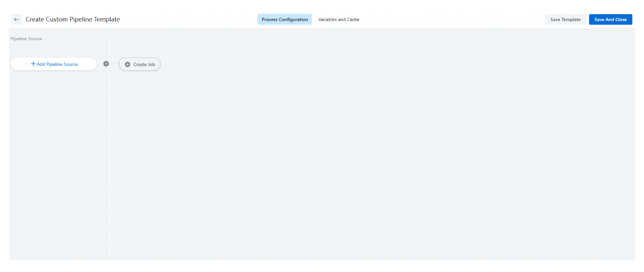The width and height of the screenshot is (644, 272).
Task: Click the plus icon between source and job
Action: coord(106,64)
